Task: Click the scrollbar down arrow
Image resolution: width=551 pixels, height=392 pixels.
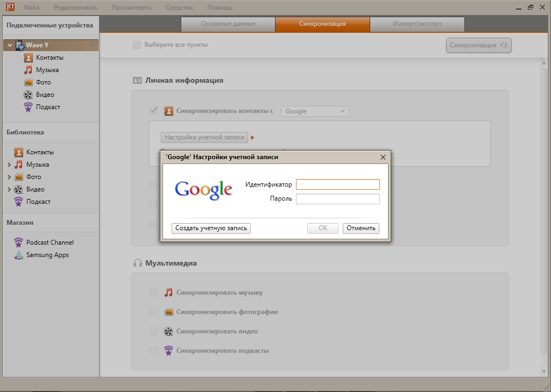Action: click(545, 372)
